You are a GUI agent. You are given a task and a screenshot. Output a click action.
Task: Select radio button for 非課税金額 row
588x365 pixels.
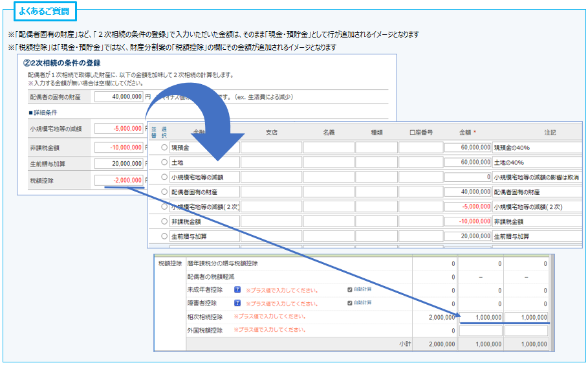coord(164,221)
